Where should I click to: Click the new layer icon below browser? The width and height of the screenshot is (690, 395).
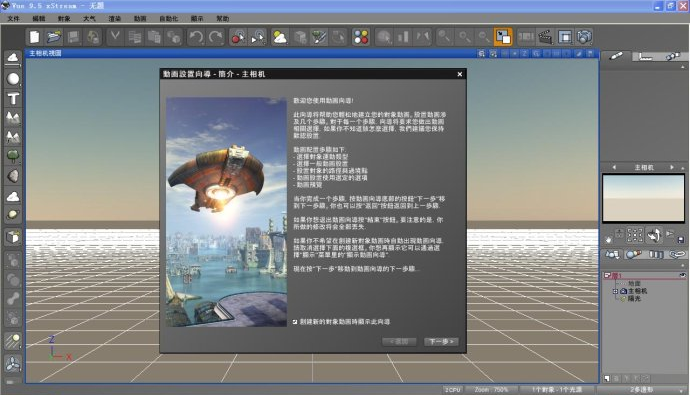coord(607,378)
